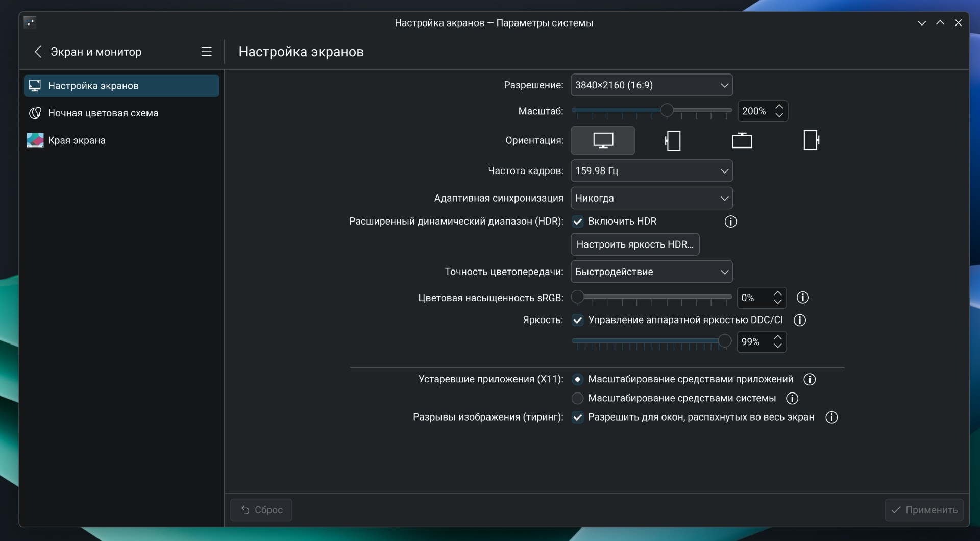Screen dimensions: 980x541
Task: Disable the Включить HDR checkbox
Action: pos(578,222)
